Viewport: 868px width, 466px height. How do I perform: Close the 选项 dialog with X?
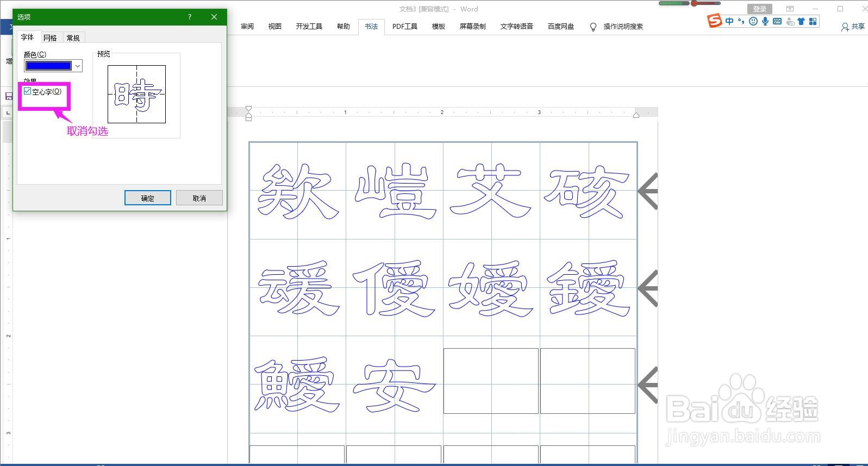[x=214, y=17]
